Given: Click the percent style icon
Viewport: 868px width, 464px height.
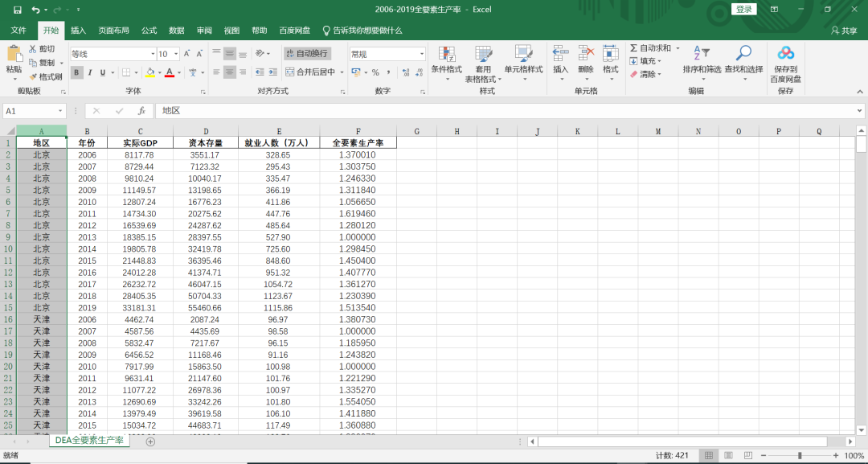Looking at the screenshot, I should (x=375, y=72).
